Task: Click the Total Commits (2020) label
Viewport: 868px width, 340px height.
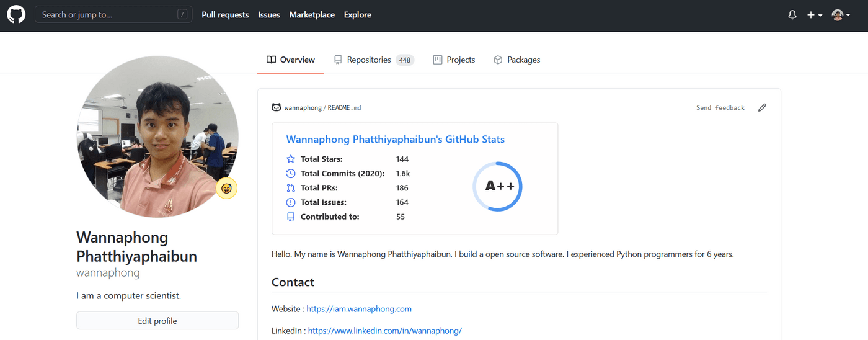Action: coord(343,174)
